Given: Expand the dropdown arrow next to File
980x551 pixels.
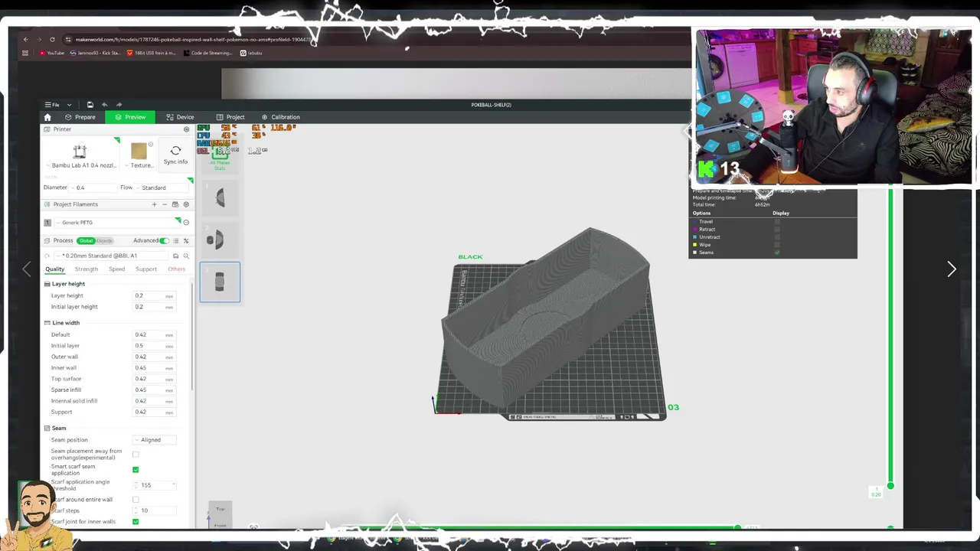Looking at the screenshot, I should point(69,105).
